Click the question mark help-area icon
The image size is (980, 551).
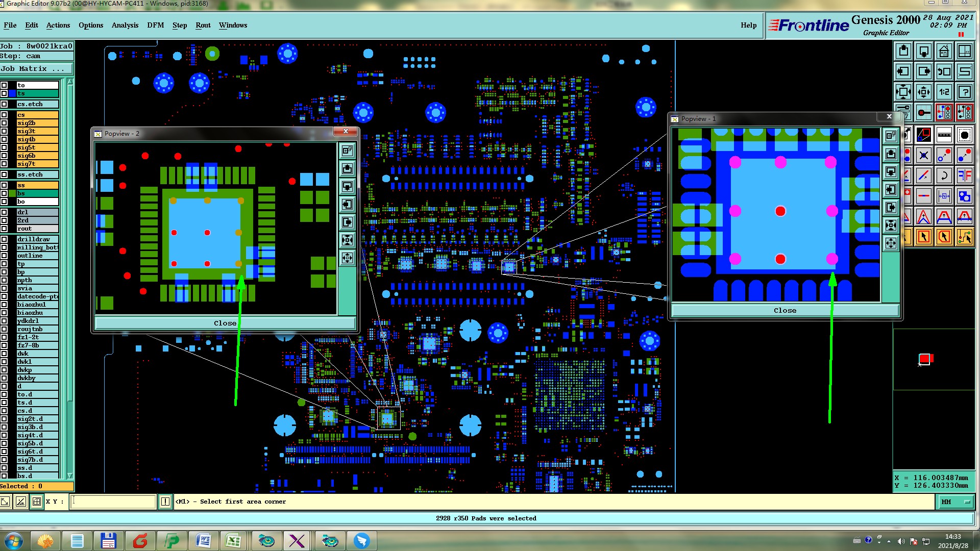[964, 92]
